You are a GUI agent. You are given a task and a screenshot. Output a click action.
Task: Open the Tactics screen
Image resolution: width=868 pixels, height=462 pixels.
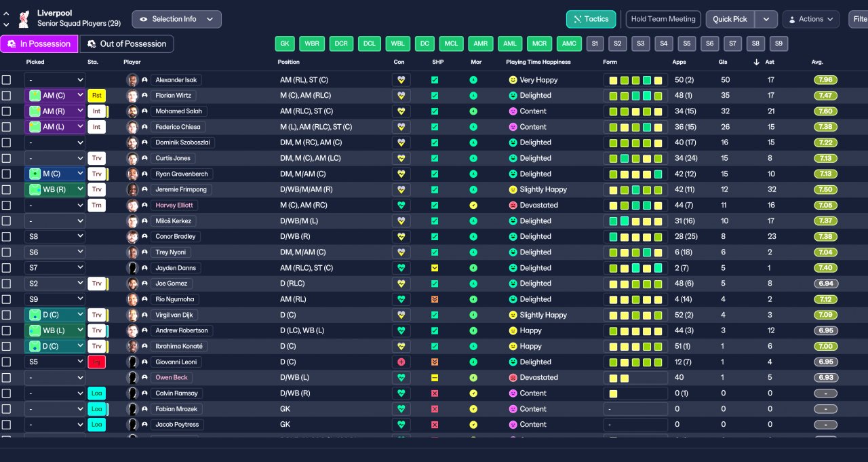coord(591,19)
